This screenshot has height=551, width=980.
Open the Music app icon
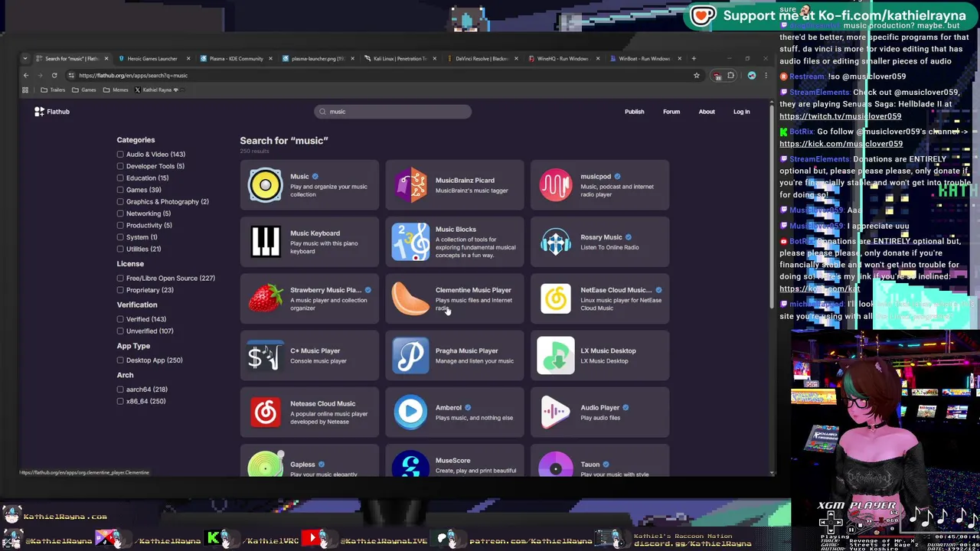point(265,184)
